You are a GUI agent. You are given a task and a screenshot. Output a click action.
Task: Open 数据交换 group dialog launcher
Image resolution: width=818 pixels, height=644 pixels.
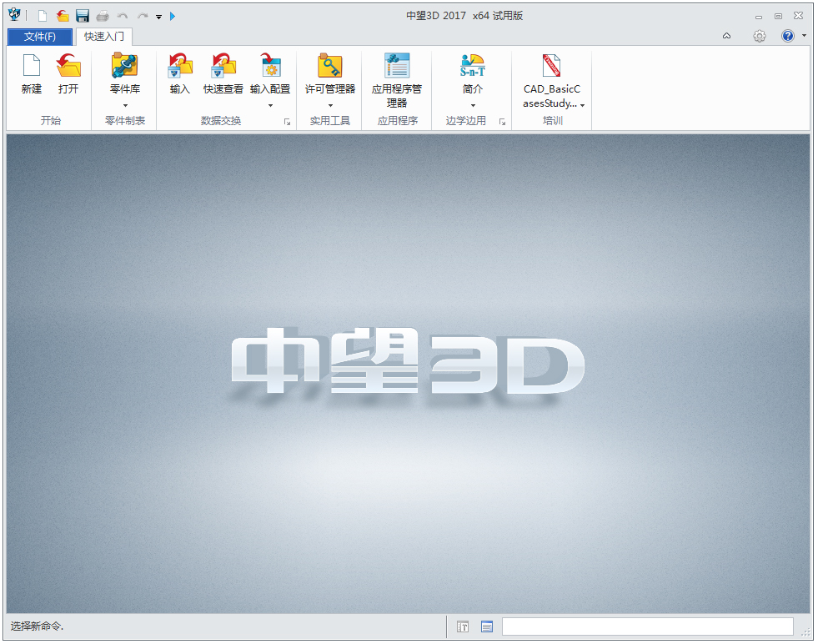pyautogui.click(x=287, y=122)
